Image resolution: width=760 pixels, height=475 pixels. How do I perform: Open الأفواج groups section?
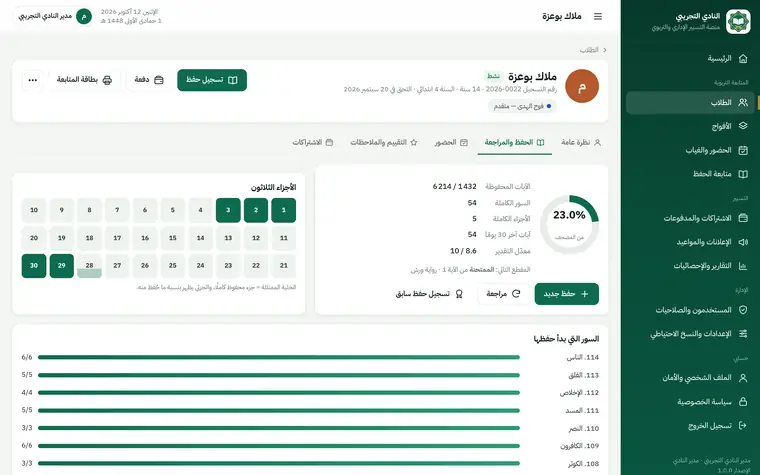point(690,126)
